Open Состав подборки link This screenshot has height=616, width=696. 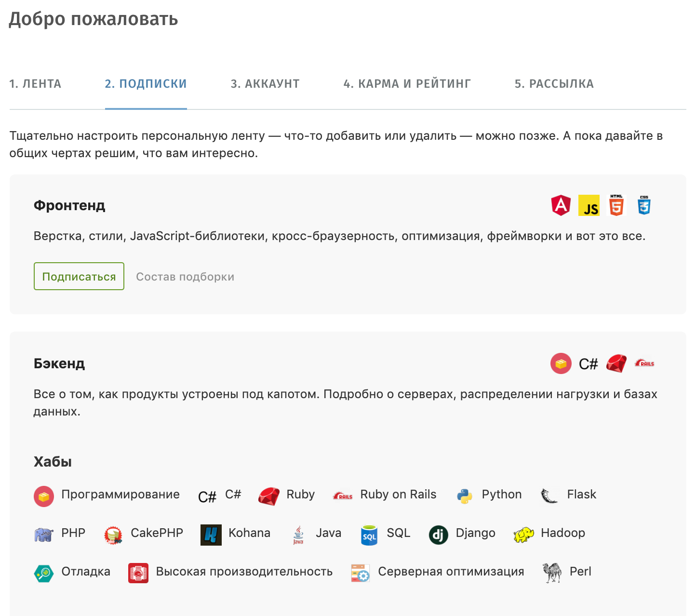click(185, 276)
